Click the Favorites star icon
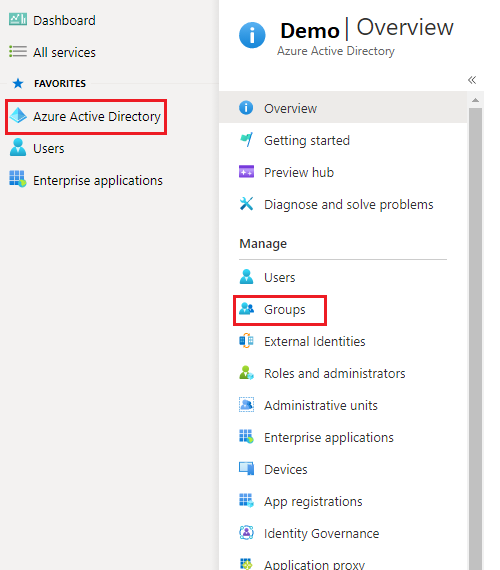The image size is (500, 570). click(18, 83)
